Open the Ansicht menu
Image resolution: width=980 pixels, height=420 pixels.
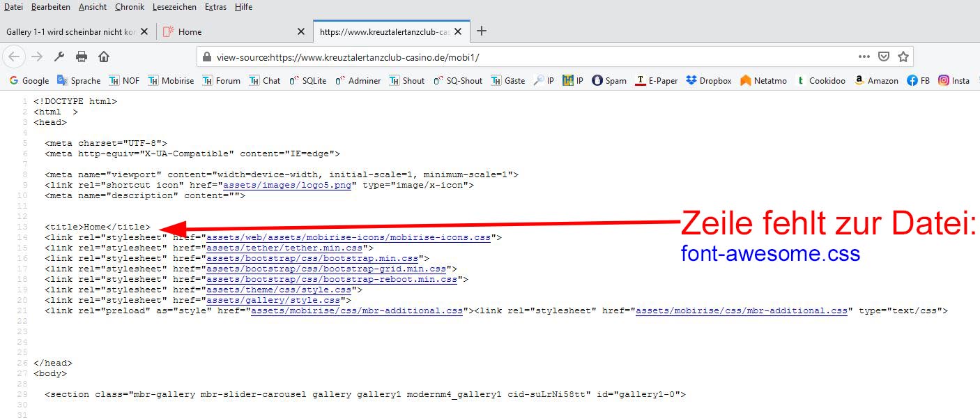click(93, 7)
